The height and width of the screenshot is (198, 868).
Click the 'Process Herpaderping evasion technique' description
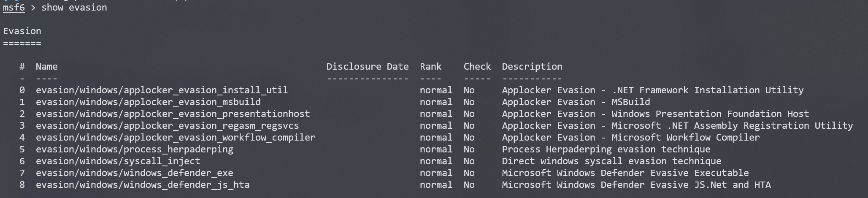pyautogui.click(x=606, y=149)
